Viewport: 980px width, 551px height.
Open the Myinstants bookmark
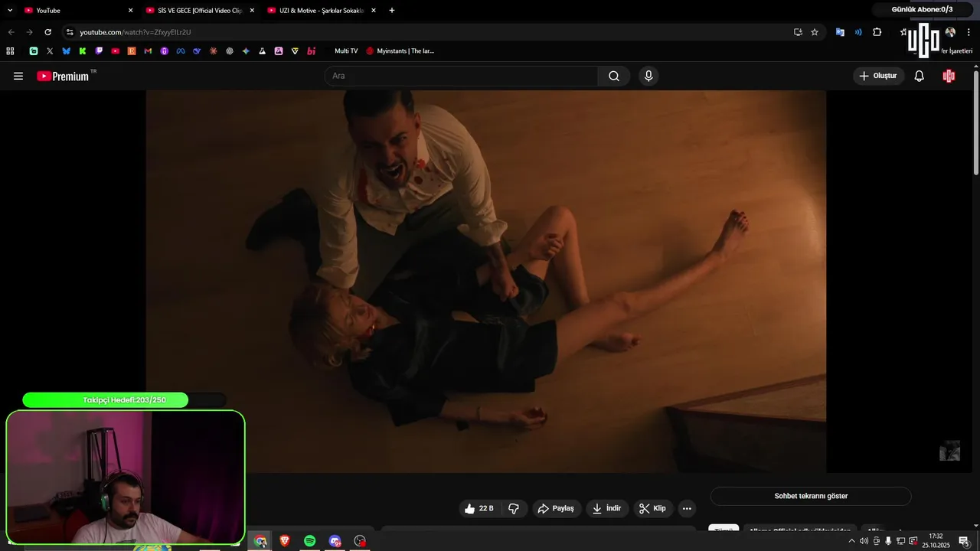coord(400,51)
